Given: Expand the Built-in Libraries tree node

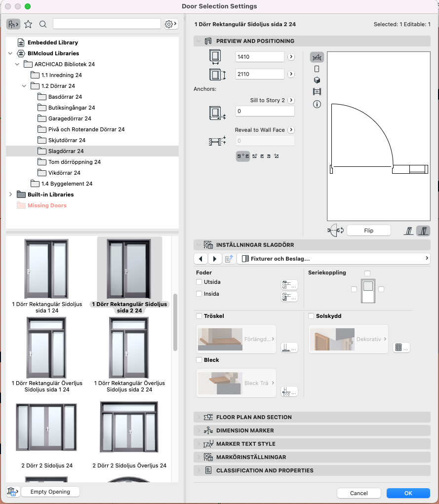Looking at the screenshot, I should tap(10, 194).
